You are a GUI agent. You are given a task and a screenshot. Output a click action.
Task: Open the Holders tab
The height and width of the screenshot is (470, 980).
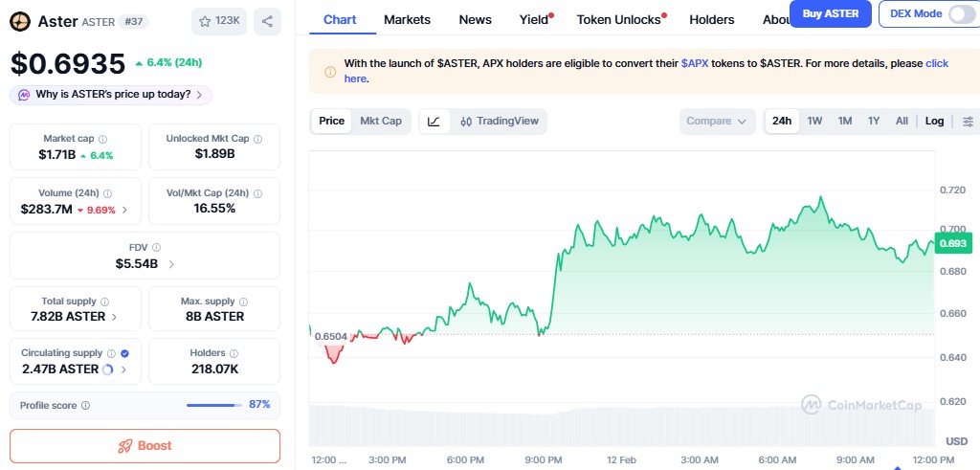pos(712,19)
